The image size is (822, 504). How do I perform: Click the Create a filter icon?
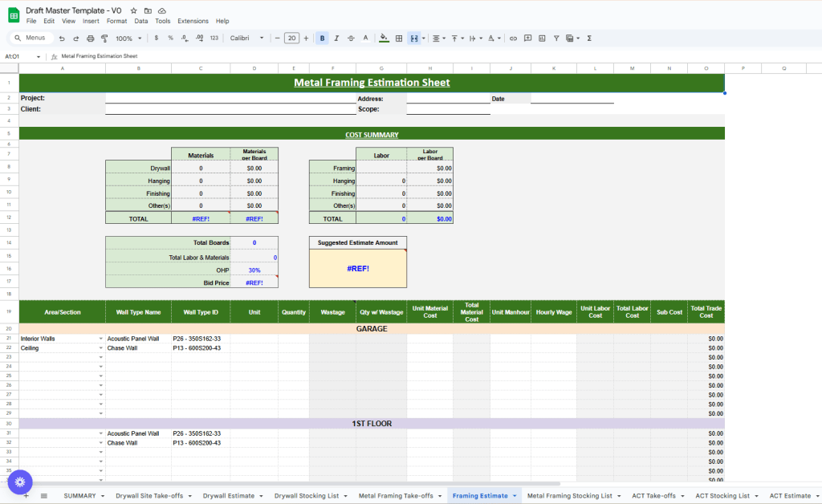coord(555,38)
